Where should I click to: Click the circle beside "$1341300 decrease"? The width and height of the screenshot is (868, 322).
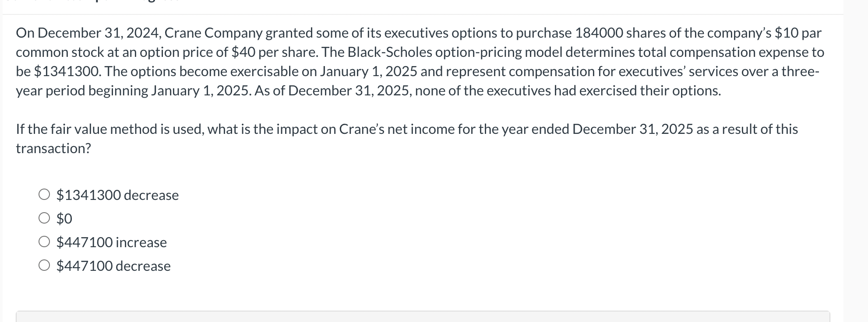pos(44,195)
